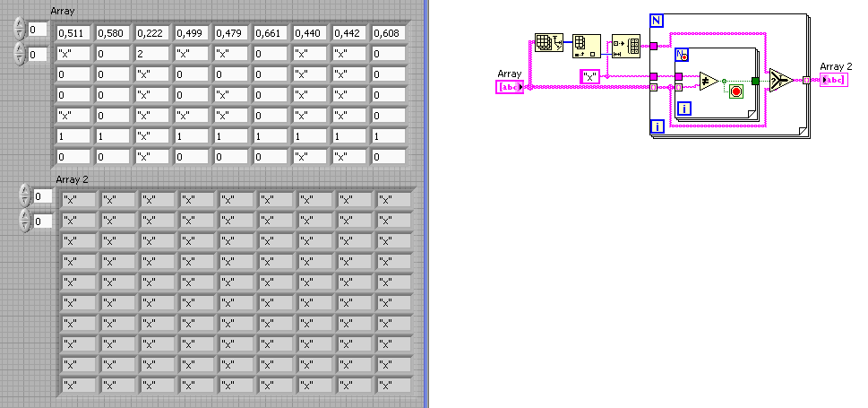Click the green tunnel on inner loop border
The width and height of the screenshot is (868, 408).
(755, 81)
